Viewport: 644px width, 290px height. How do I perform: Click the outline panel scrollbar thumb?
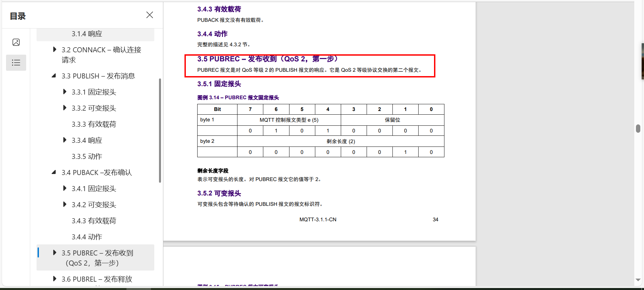(x=160, y=131)
